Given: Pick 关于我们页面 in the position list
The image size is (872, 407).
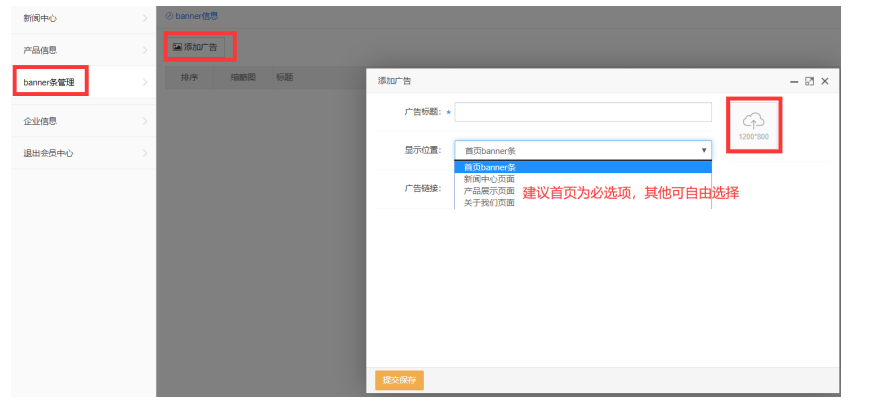Looking at the screenshot, I should click(490, 202).
